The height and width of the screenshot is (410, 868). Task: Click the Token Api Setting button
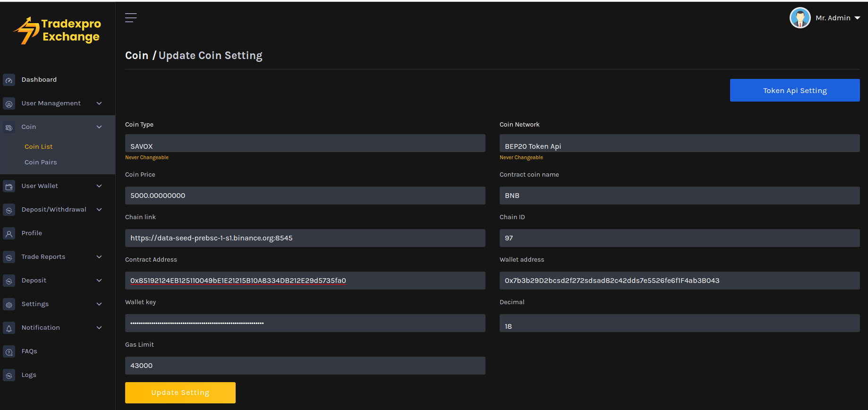click(795, 90)
